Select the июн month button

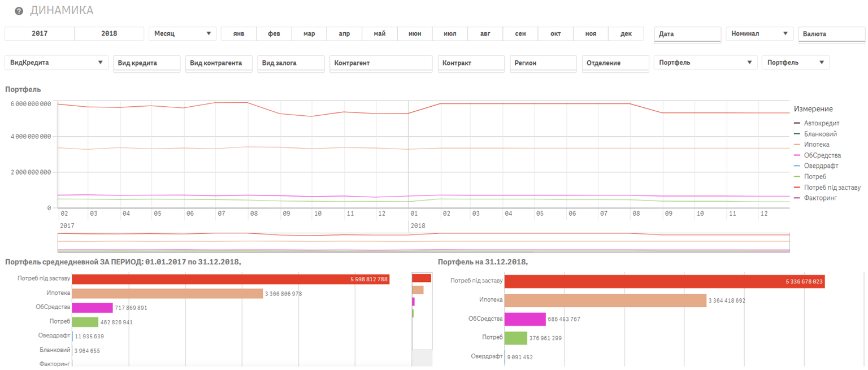coord(415,34)
